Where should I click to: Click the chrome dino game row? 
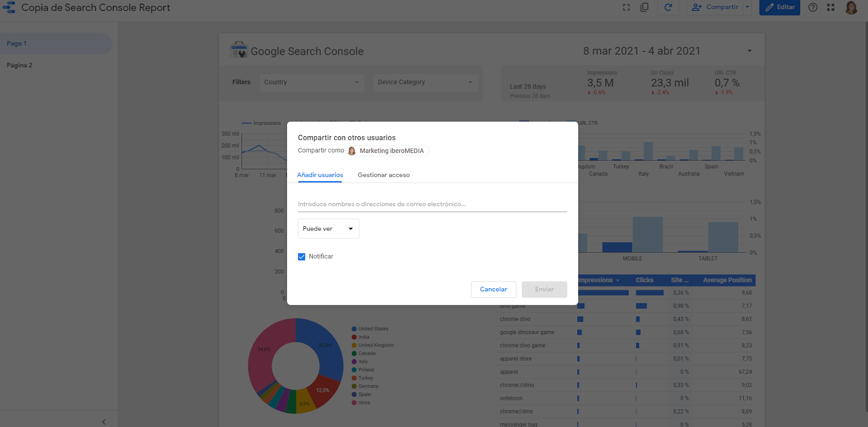[627, 346]
